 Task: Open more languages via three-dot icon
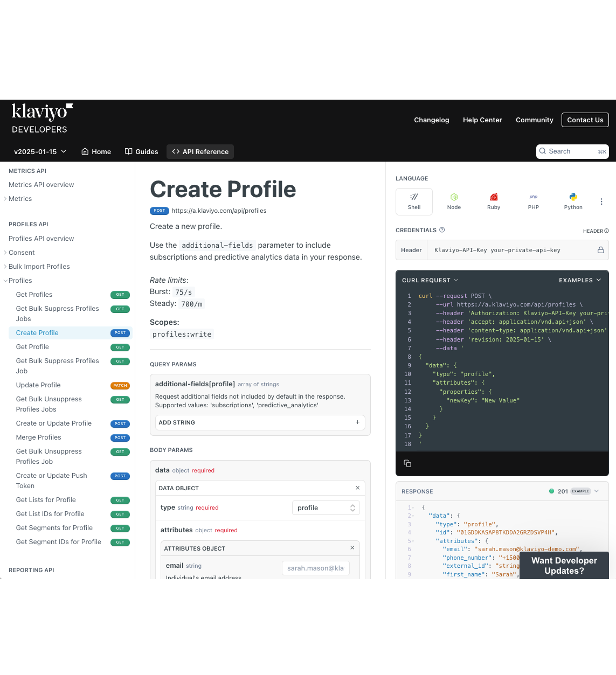click(601, 201)
